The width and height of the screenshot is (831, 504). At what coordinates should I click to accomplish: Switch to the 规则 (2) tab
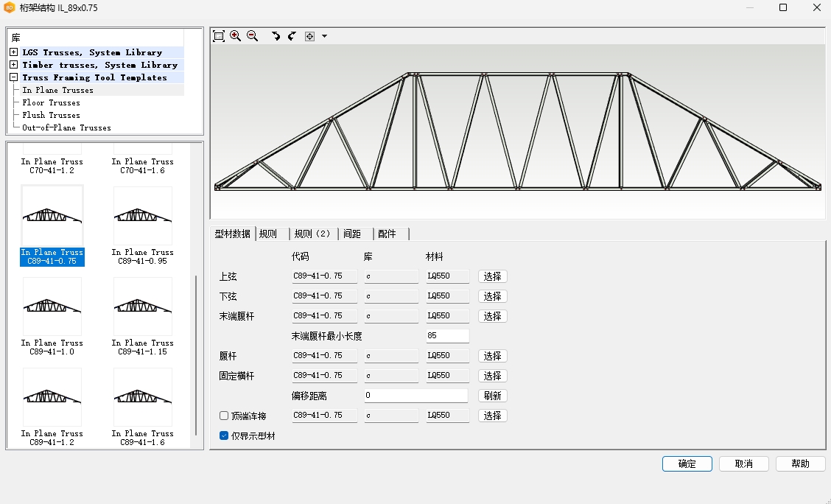pyautogui.click(x=314, y=234)
